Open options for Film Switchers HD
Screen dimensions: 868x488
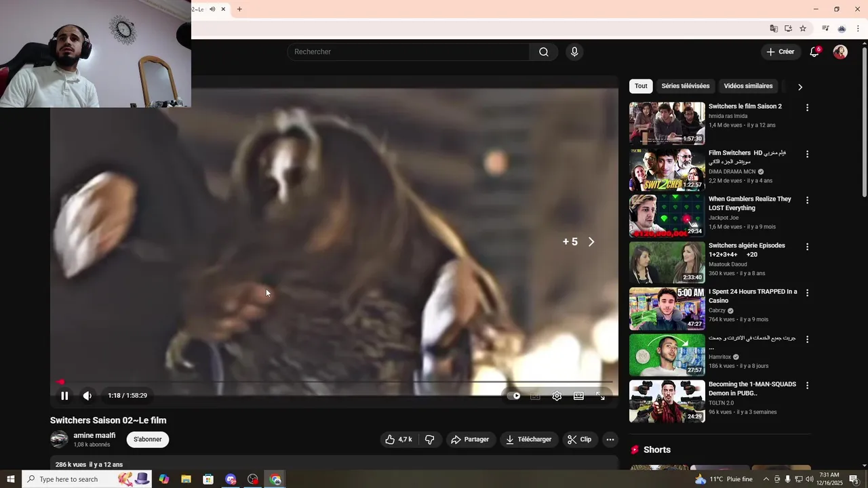(x=807, y=155)
